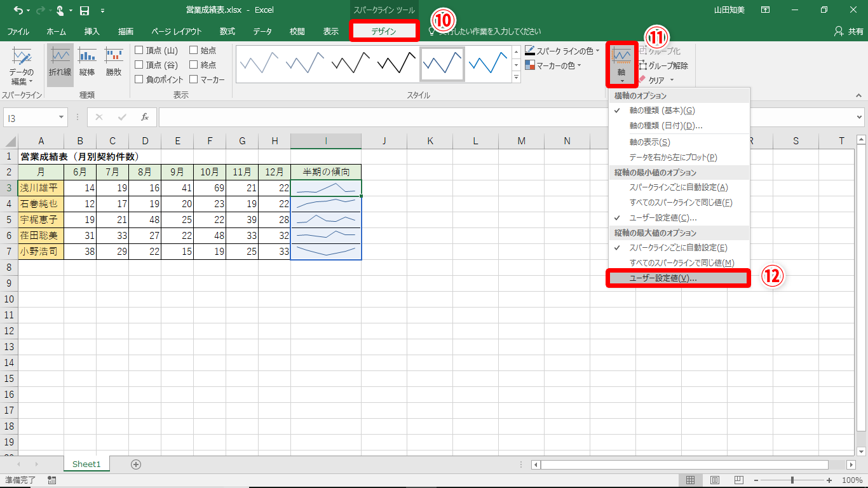Enable the 頂点 (谷) low point checkbox
Viewport: 868px width, 488px height.
[x=139, y=65]
